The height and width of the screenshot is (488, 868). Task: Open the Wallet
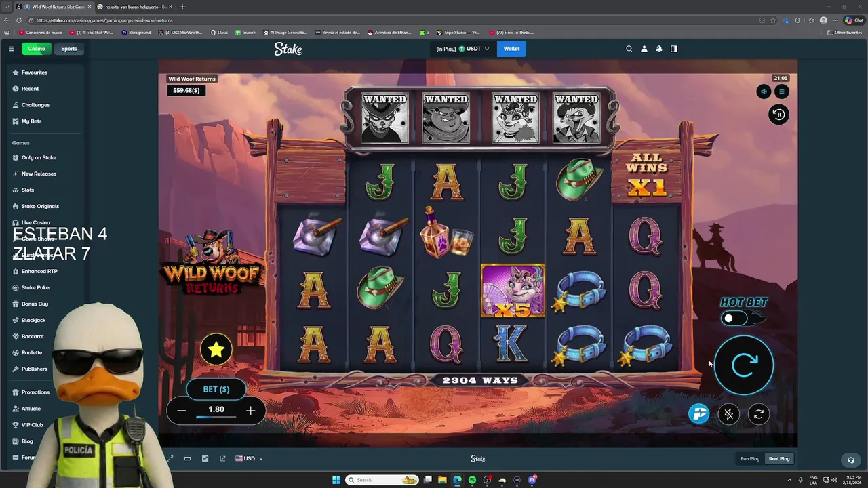click(511, 49)
